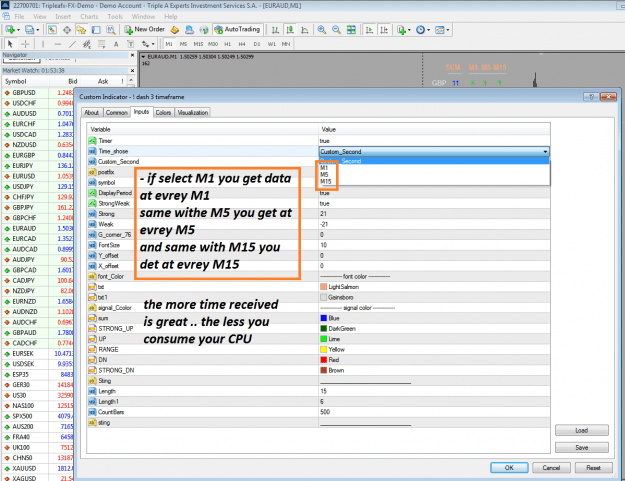
Task: Switch to the Common tab
Action: coord(116,113)
